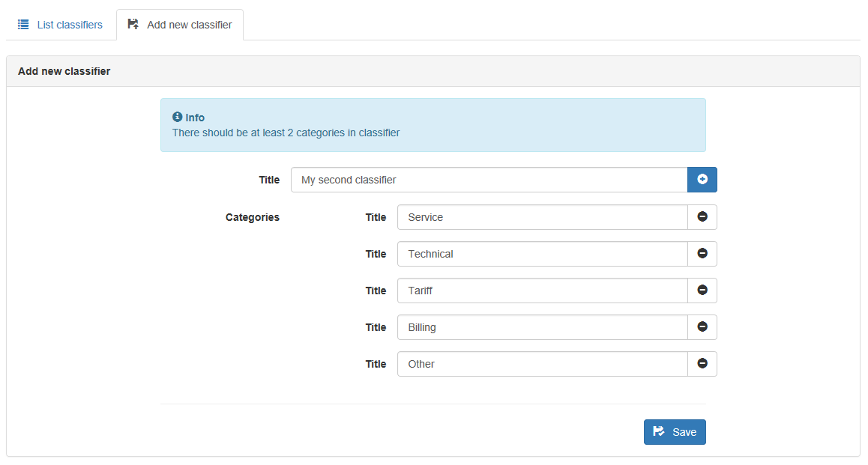Edit the Service category title field
Viewport: 868px width, 465px height.
click(x=543, y=217)
